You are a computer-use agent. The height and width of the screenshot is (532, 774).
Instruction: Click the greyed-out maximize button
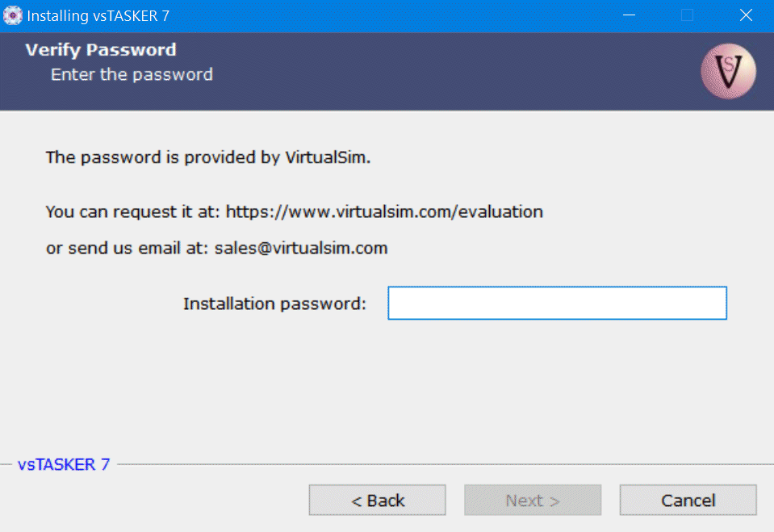click(x=687, y=15)
